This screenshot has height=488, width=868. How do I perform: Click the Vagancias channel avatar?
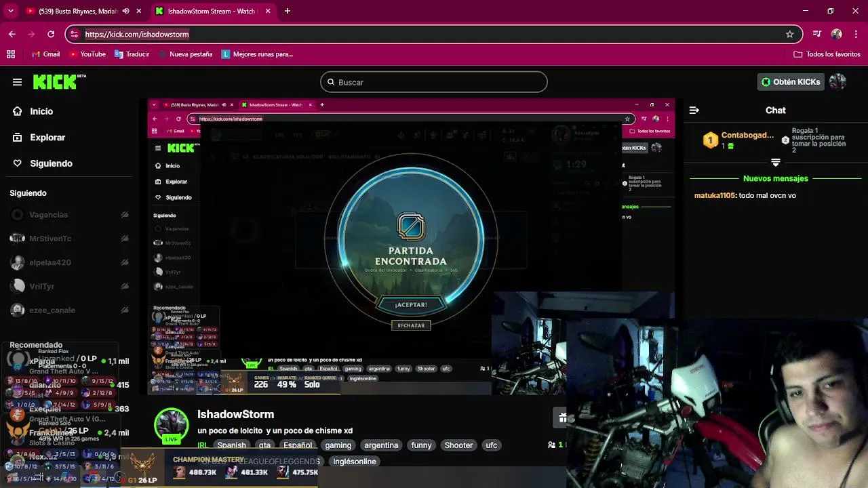coord(18,215)
